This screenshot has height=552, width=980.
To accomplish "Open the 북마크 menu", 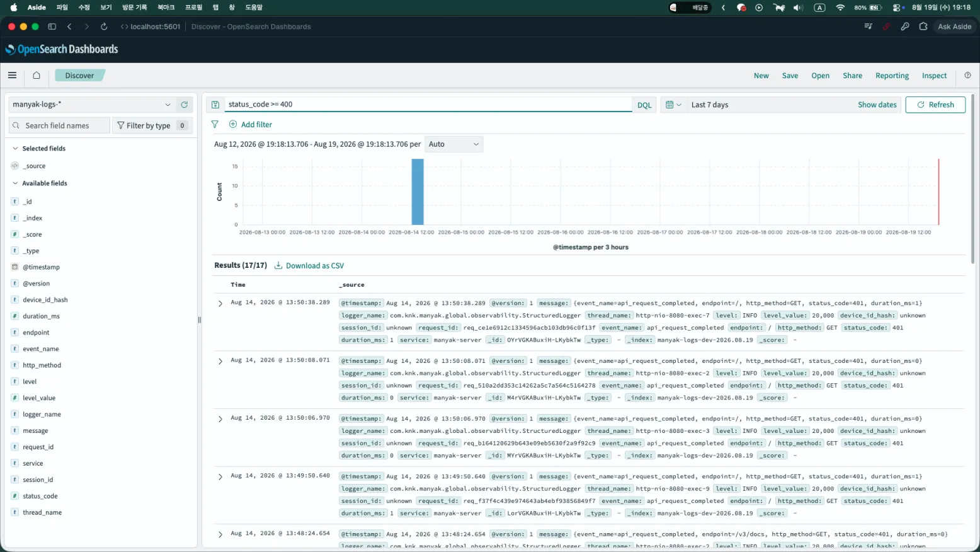I will tap(166, 8).
